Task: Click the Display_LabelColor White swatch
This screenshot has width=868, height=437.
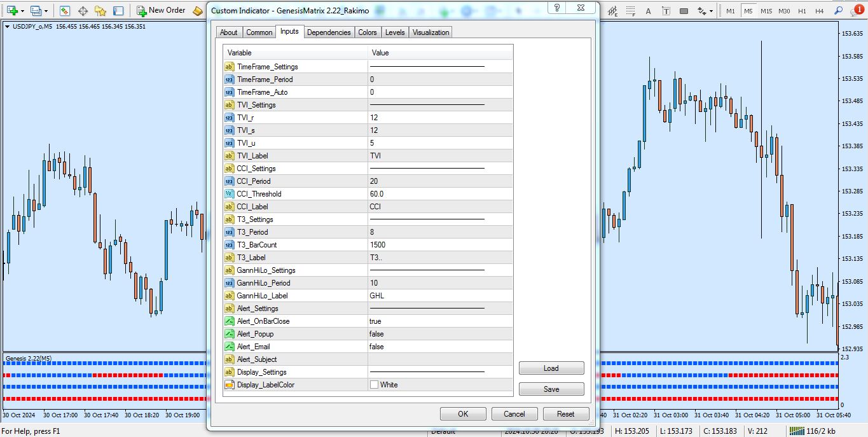Action: 374,385
